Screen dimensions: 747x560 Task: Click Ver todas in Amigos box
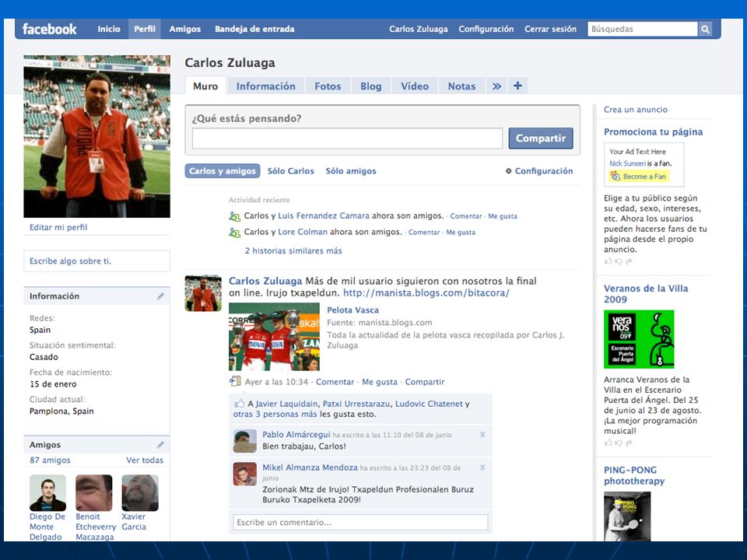(145, 460)
